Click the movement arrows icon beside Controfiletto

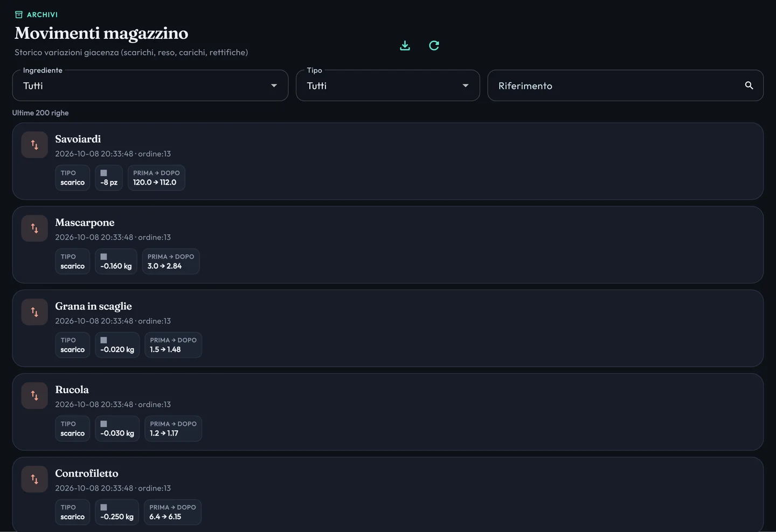[x=34, y=479]
